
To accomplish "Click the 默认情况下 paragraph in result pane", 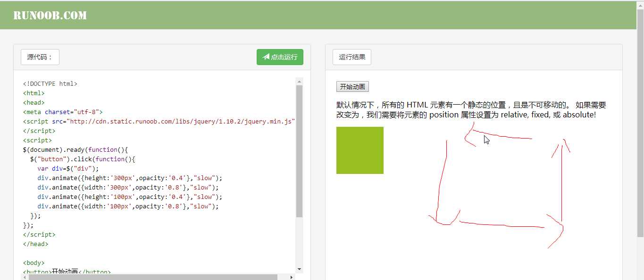I will [x=471, y=110].
